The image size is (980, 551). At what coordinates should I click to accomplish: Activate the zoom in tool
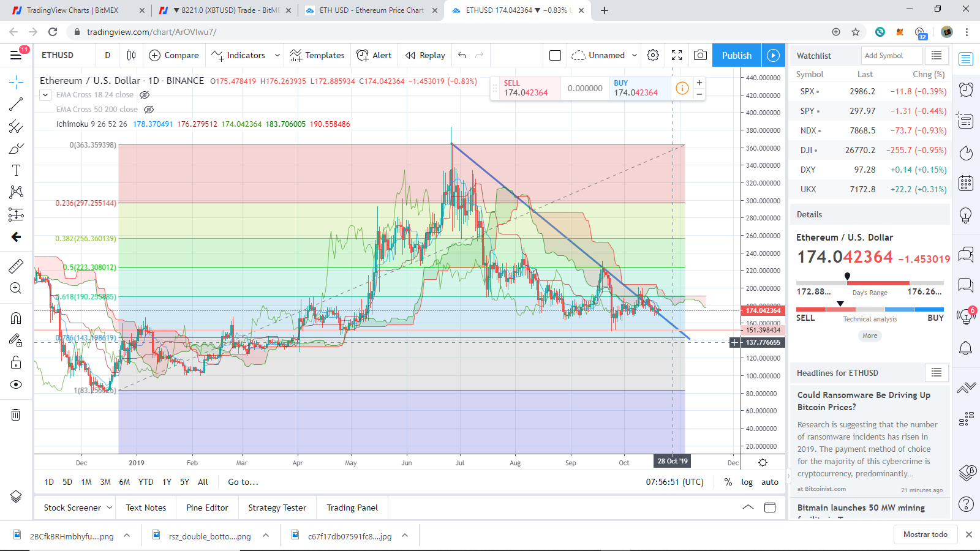coord(16,288)
